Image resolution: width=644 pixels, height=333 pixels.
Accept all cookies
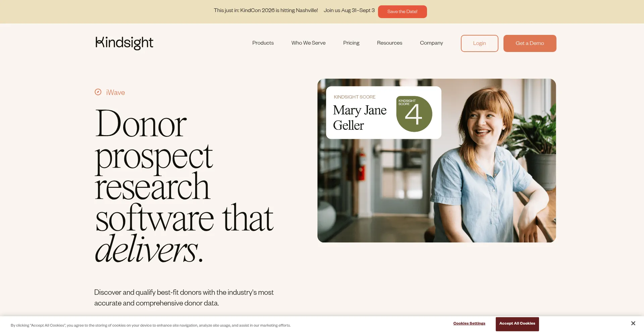coord(517,324)
